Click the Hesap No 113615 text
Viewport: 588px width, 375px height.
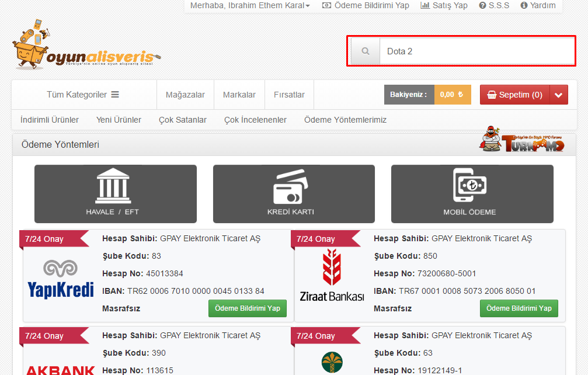pyautogui.click(x=138, y=370)
